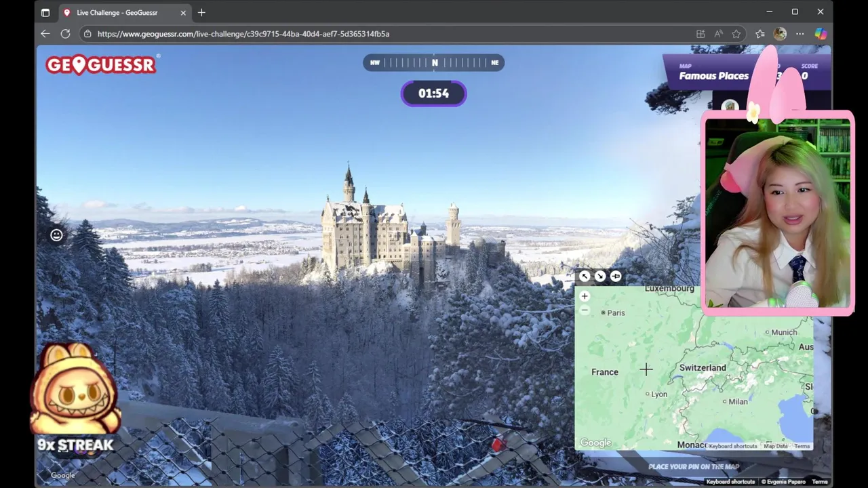Open the browser profile avatar
The height and width of the screenshot is (488, 868).
[x=780, y=34]
